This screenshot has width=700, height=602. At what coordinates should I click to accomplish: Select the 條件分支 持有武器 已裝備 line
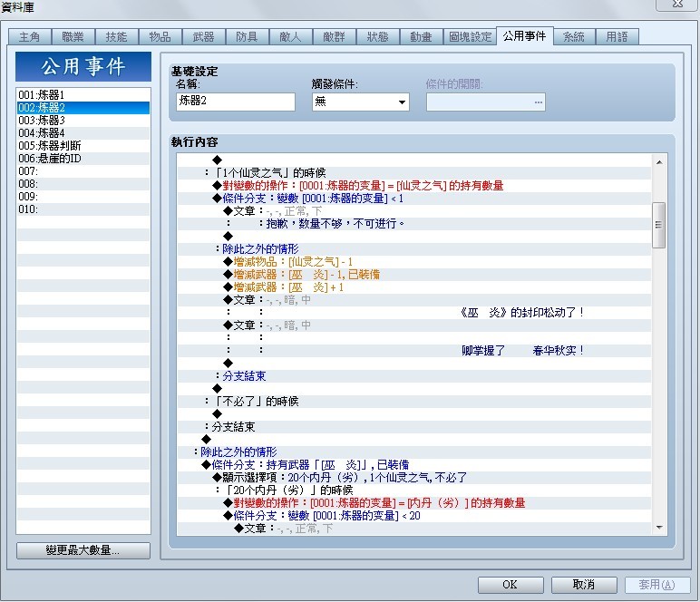(x=414, y=465)
